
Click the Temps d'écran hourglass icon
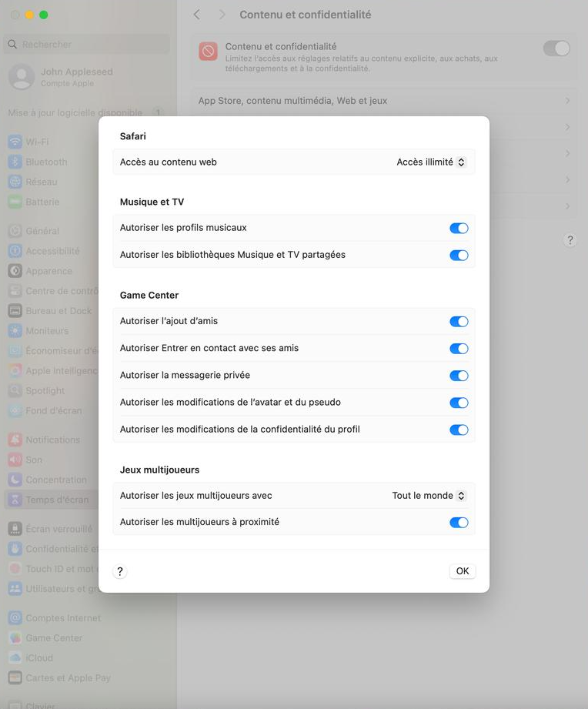point(15,500)
